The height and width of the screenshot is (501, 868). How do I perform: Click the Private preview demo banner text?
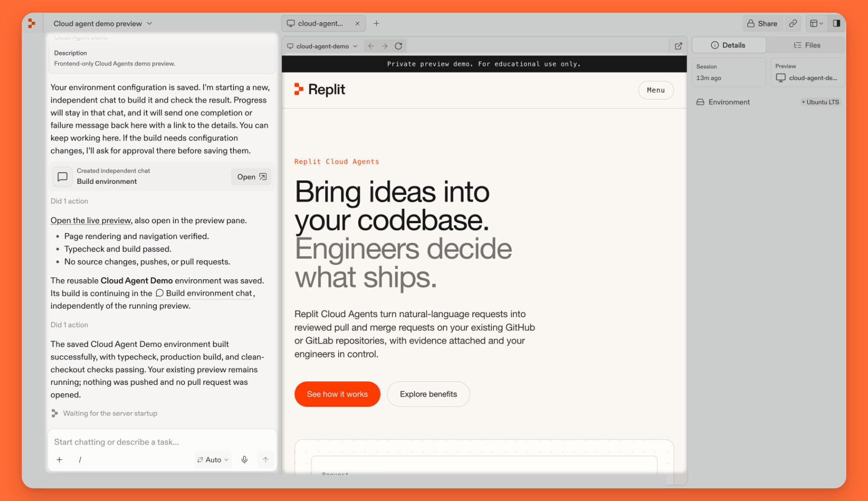pyautogui.click(x=484, y=64)
